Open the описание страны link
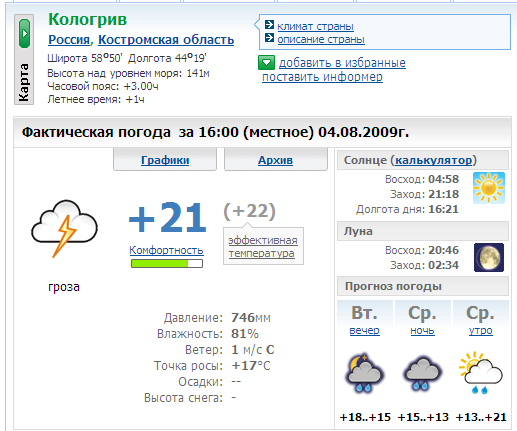This screenshot has height=431, width=517. tap(321, 39)
